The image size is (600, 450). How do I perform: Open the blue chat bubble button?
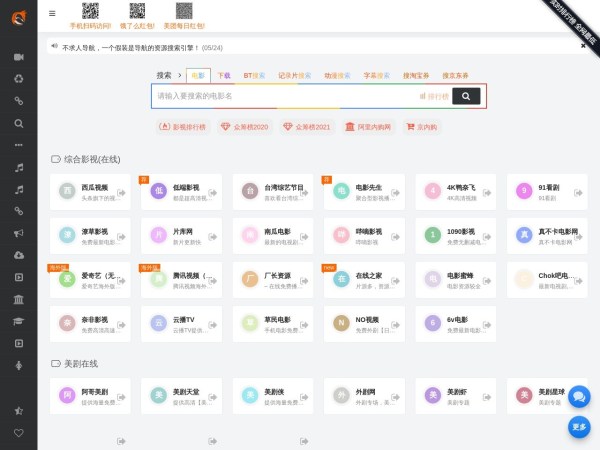pyautogui.click(x=579, y=397)
